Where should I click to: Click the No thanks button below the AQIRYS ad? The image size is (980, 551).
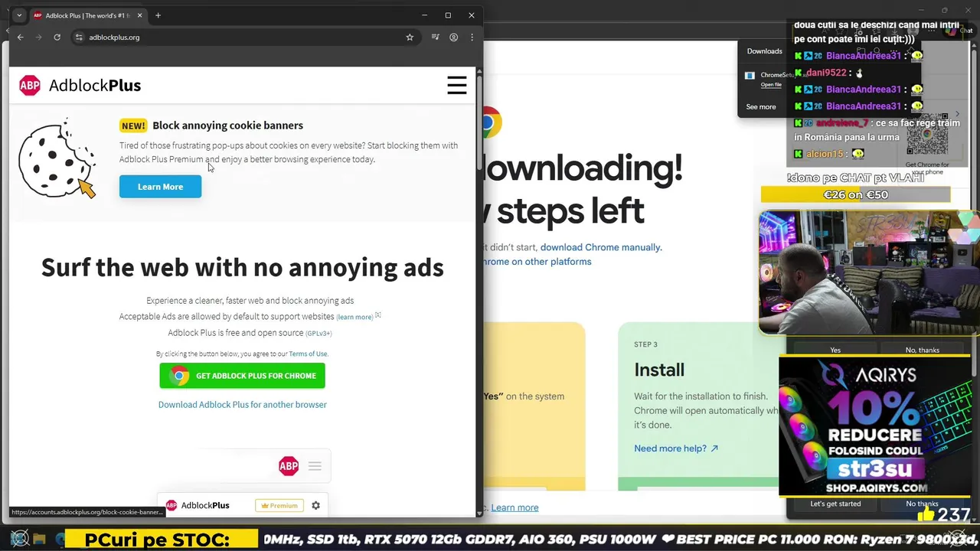(x=922, y=504)
